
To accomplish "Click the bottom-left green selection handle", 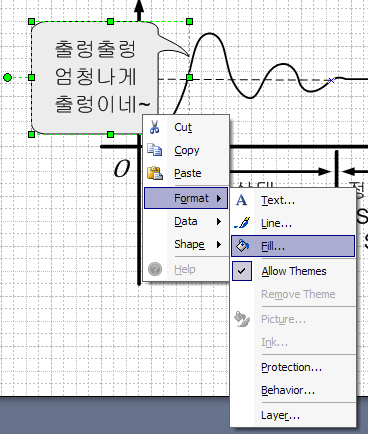I will click(32, 134).
